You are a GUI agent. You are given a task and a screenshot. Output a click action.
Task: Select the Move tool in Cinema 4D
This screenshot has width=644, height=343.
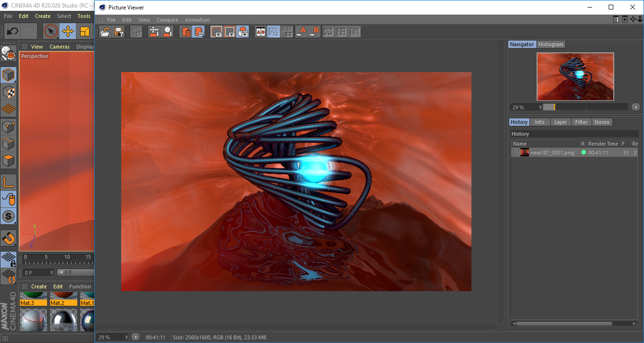(68, 32)
